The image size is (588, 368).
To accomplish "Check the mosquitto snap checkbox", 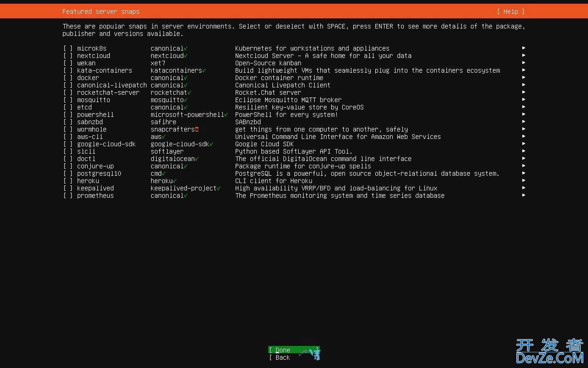I will coord(68,100).
